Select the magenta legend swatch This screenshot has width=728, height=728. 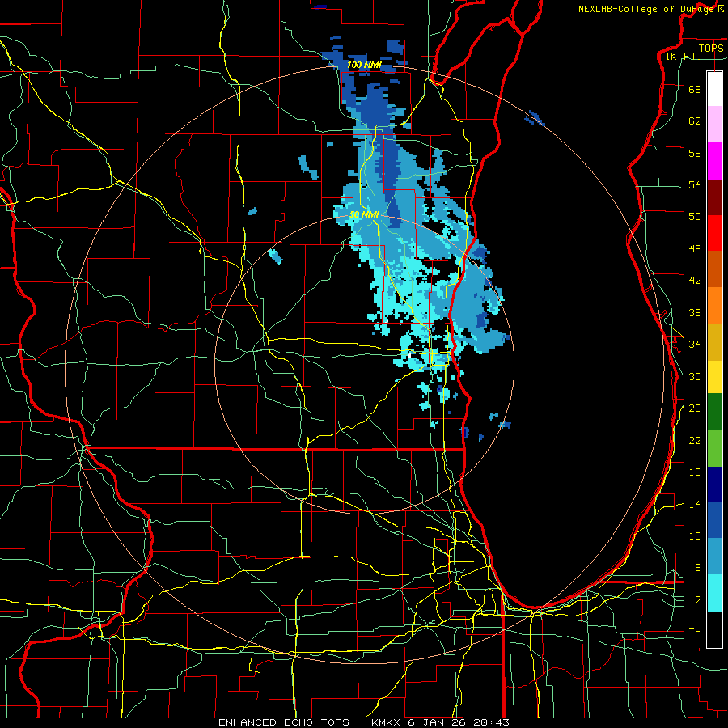[714, 161]
